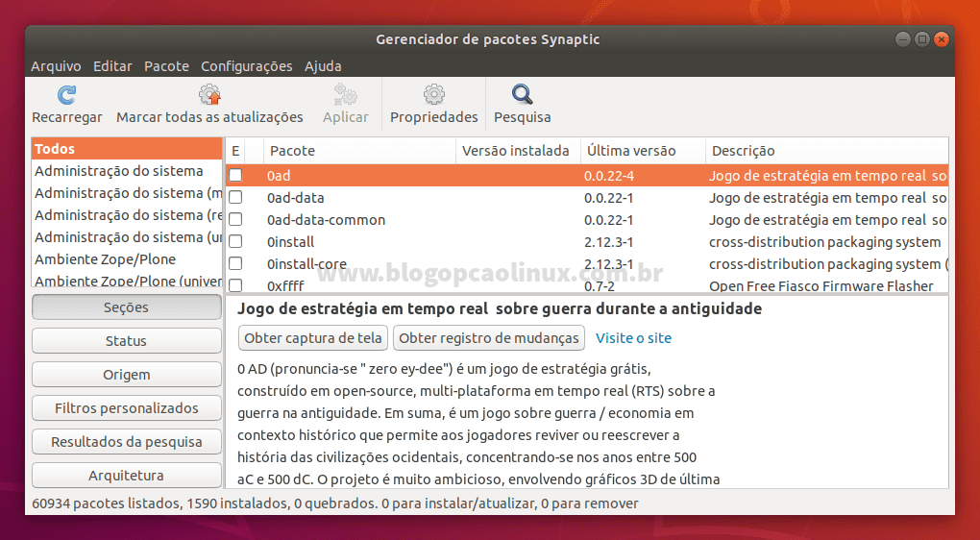This screenshot has height=540, width=980.
Task: Select Ambiente Zope/Plone section
Action: (127, 258)
